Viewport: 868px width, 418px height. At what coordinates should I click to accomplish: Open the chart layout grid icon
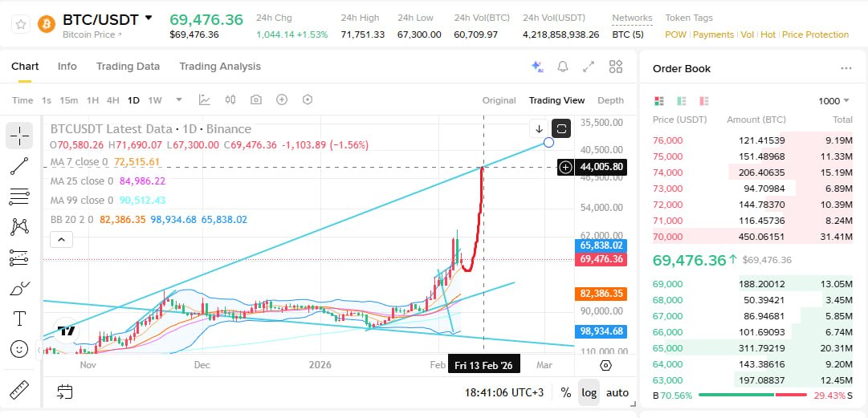pyautogui.click(x=616, y=67)
